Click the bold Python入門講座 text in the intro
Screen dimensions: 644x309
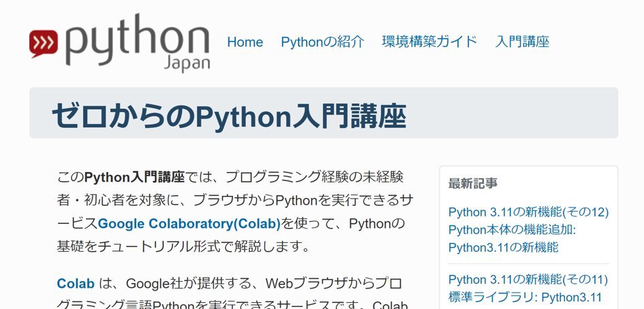coord(135,178)
